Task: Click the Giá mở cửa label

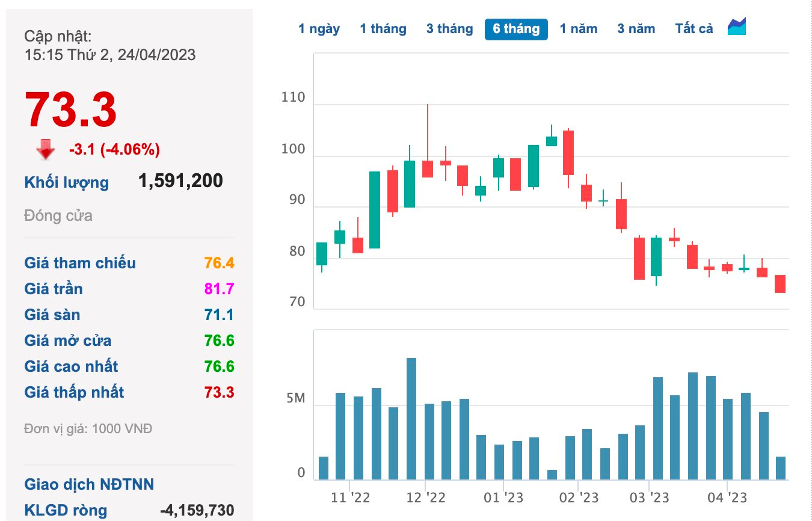Action: click(x=68, y=341)
